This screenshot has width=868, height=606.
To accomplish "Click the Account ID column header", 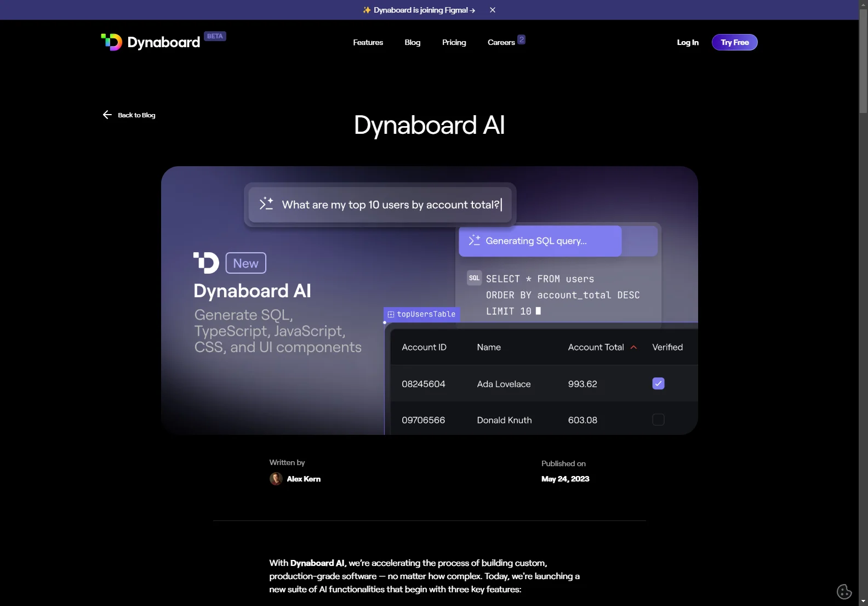I will [424, 347].
